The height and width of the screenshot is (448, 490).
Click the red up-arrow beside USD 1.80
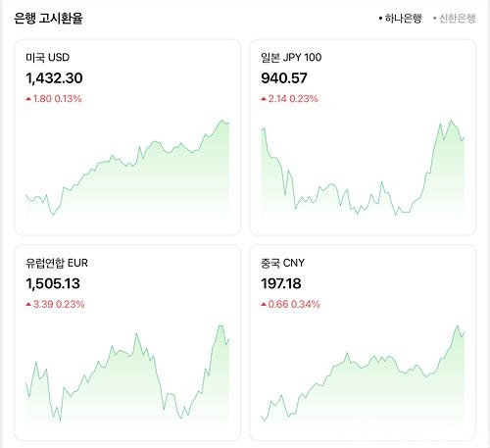pyautogui.click(x=28, y=99)
